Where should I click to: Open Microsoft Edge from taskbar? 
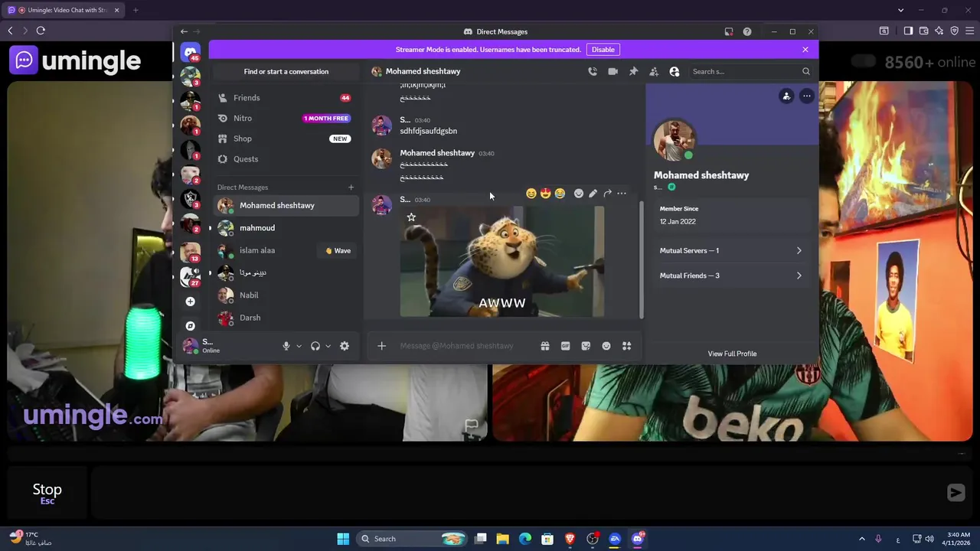525,539
